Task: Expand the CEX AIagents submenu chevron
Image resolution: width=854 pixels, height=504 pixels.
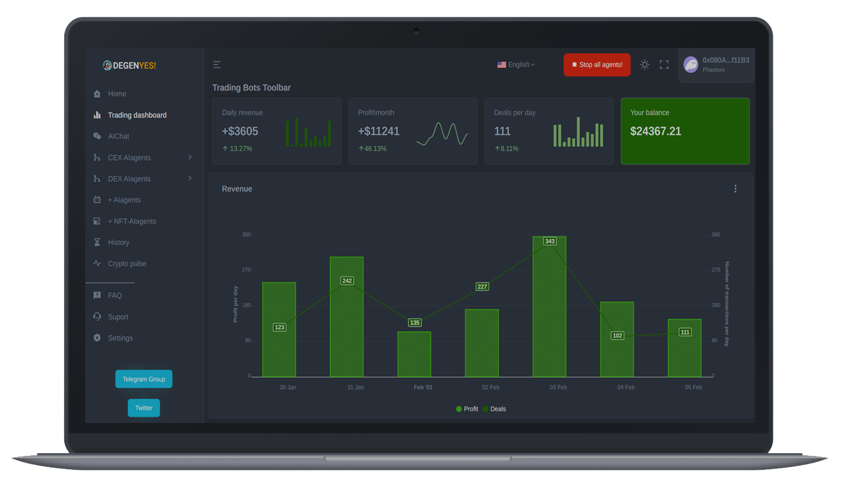Action: (x=190, y=157)
